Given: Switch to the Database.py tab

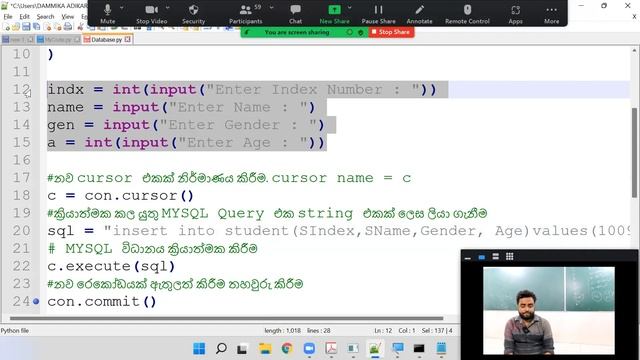Looking at the screenshot, I should tap(106, 40).
